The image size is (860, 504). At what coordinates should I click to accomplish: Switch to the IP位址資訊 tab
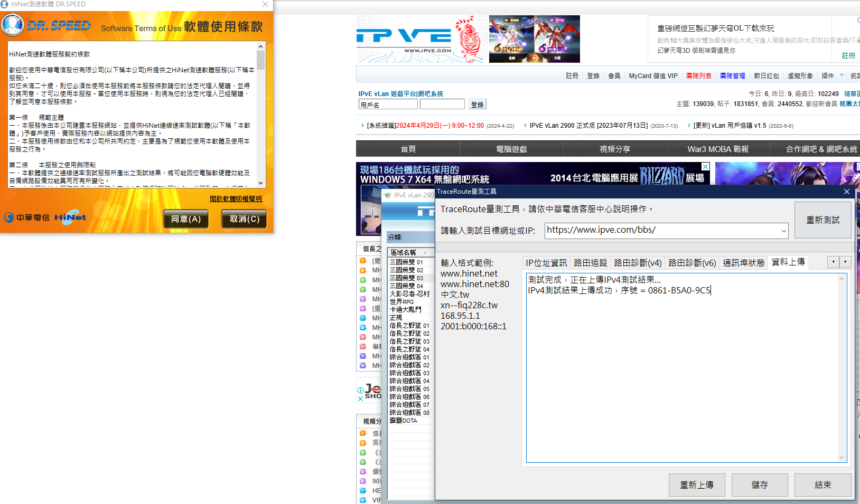pos(546,263)
